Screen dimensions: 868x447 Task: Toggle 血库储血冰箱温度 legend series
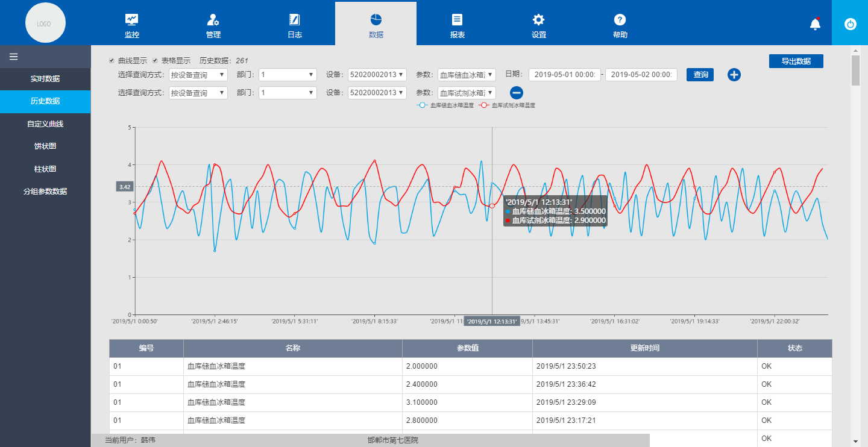click(445, 105)
